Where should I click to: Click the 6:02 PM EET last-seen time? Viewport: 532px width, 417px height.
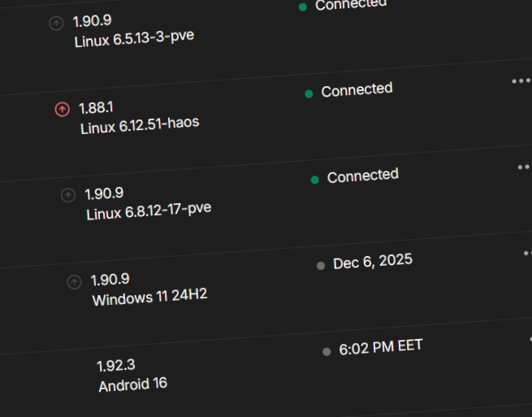(380, 347)
